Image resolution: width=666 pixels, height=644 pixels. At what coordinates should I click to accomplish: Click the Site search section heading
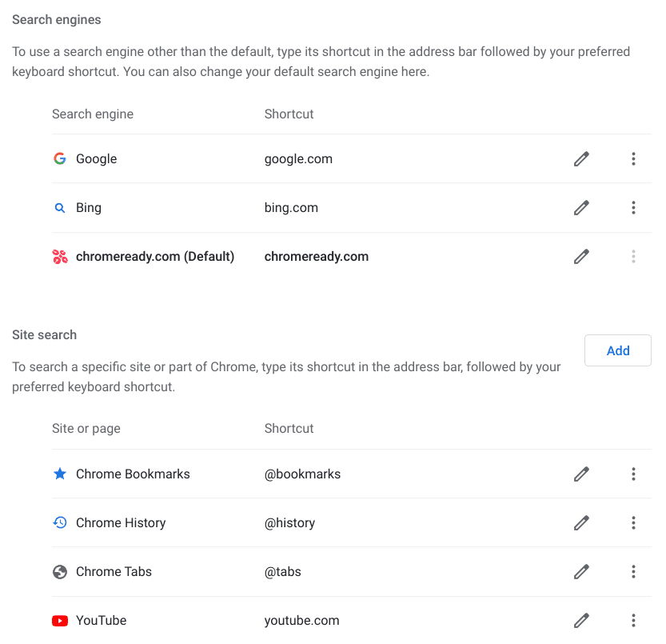click(44, 335)
